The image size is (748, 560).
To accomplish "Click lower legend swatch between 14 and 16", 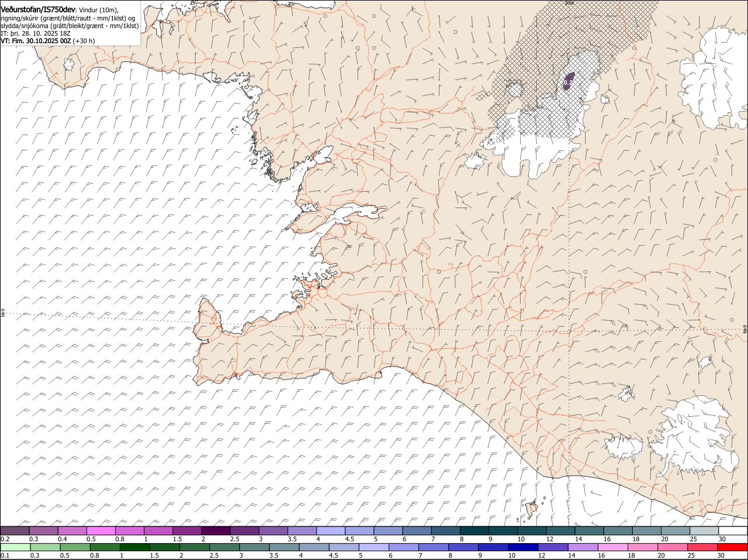I will (582, 547).
